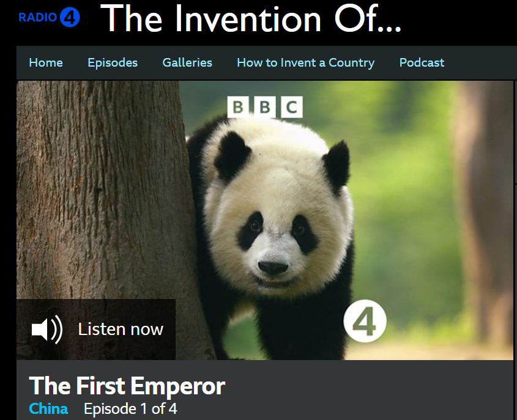Go to the Podcast tab
517x420 pixels.
422,62
